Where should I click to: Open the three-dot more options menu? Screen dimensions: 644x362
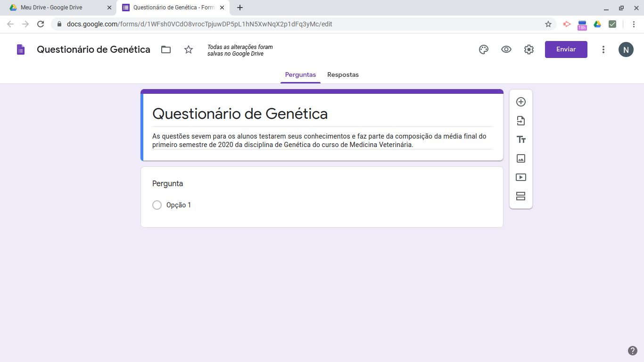603,49
